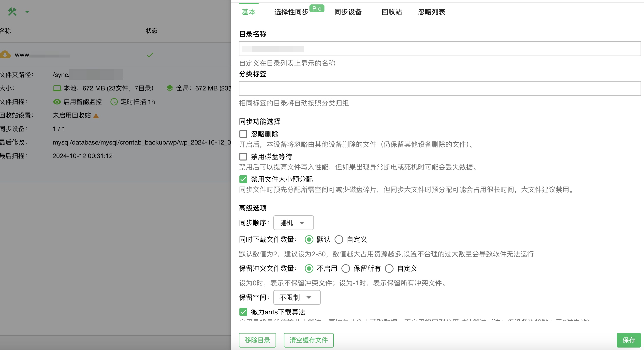Screen dimensions: 644x350
Task: Uncheck the 微力ants下载算法 checkbox
Action: point(243,312)
